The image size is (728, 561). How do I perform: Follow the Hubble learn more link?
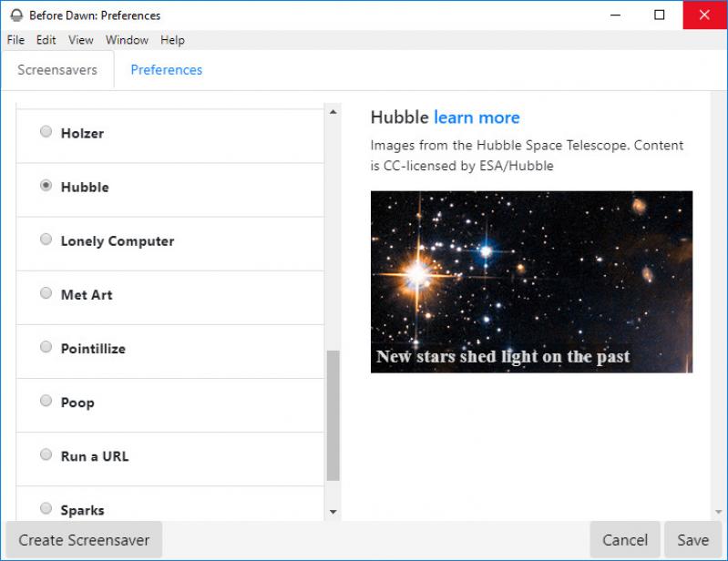(x=477, y=117)
